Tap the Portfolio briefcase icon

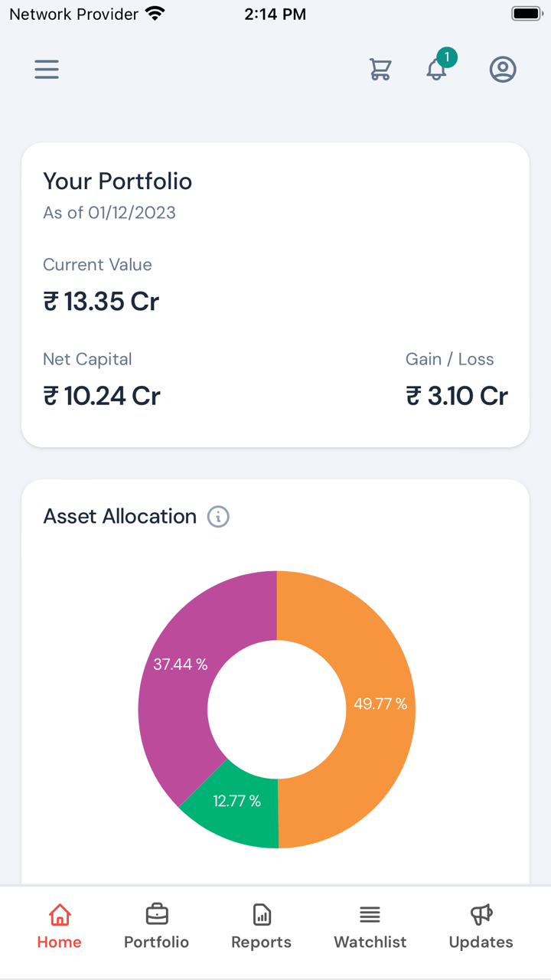157,914
